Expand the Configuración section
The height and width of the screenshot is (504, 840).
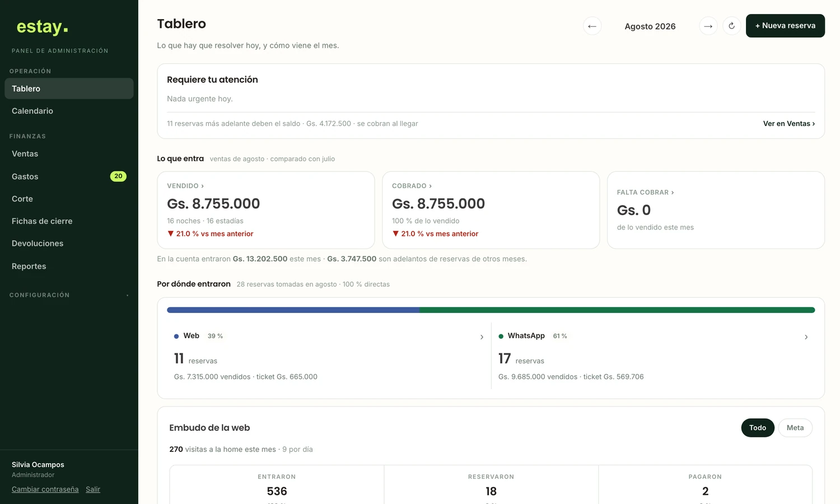coord(69,295)
